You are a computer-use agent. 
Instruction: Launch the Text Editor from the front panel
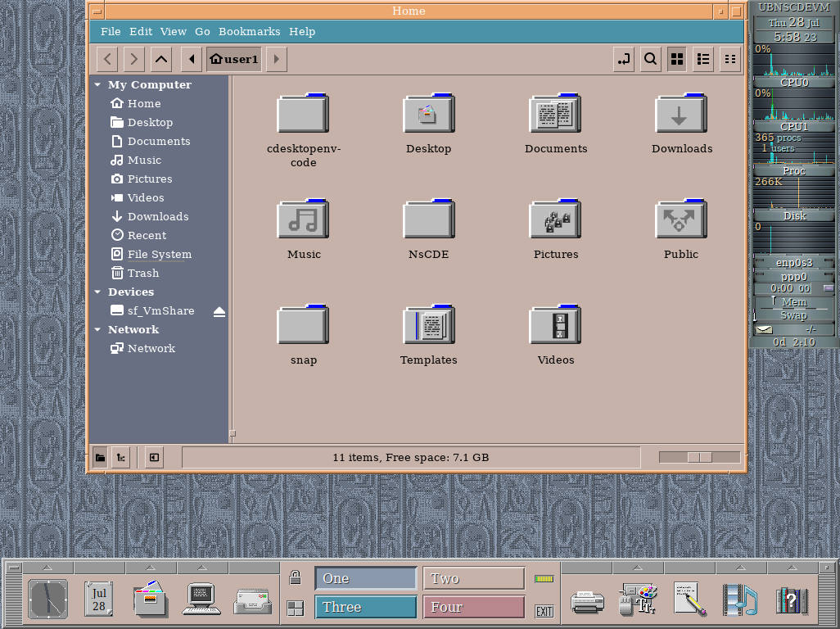[689, 600]
